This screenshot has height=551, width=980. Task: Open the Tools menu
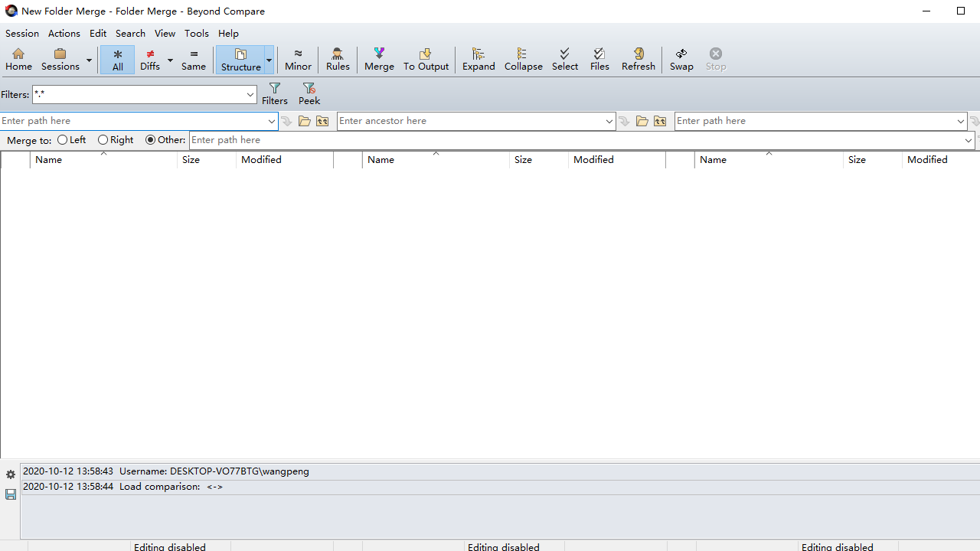coord(196,34)
